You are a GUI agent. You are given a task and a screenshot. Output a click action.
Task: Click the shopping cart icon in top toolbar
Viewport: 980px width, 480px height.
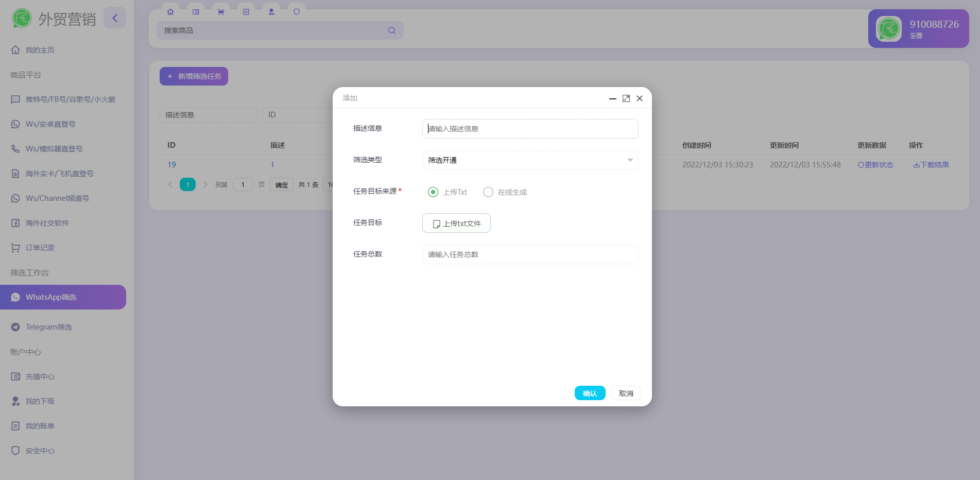coord(221,12)
